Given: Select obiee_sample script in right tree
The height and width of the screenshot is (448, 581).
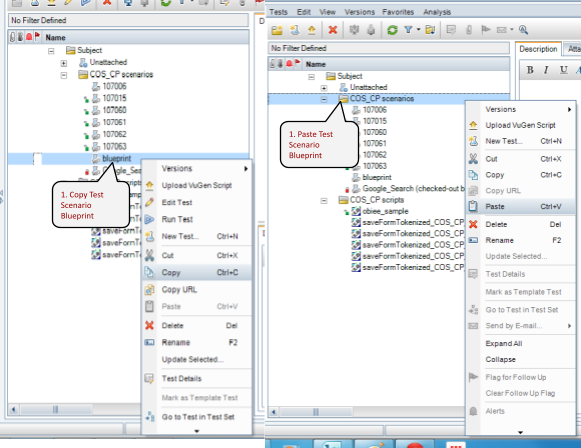Looking at the screenshot, I should (385, 211).
